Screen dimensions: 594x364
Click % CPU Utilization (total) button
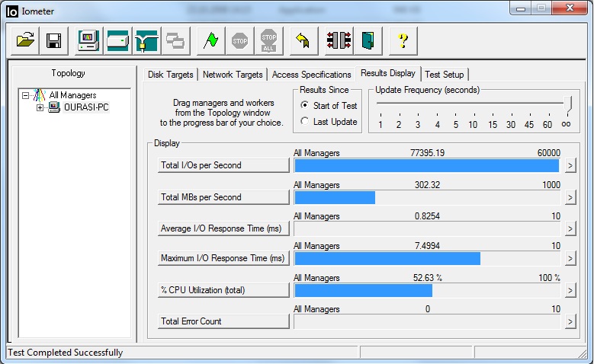[223, 290]
